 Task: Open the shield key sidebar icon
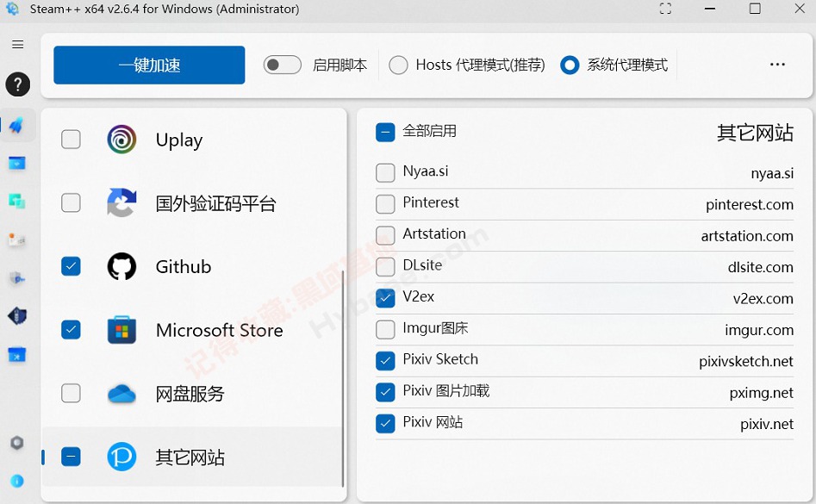(16, 279)
